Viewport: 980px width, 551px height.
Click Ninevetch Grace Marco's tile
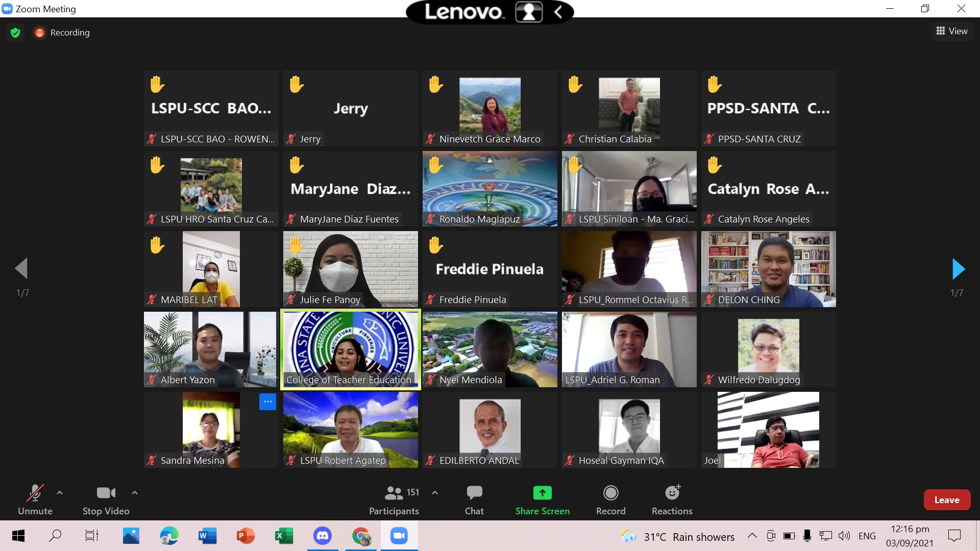(x=490, y=108)
